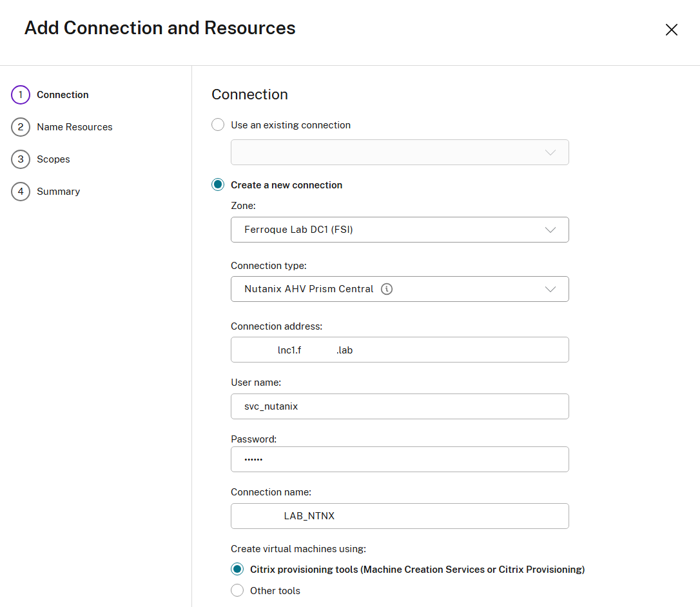700x607 pixels.
Task: Go to the Name Resources step
Action: (75, 127)
